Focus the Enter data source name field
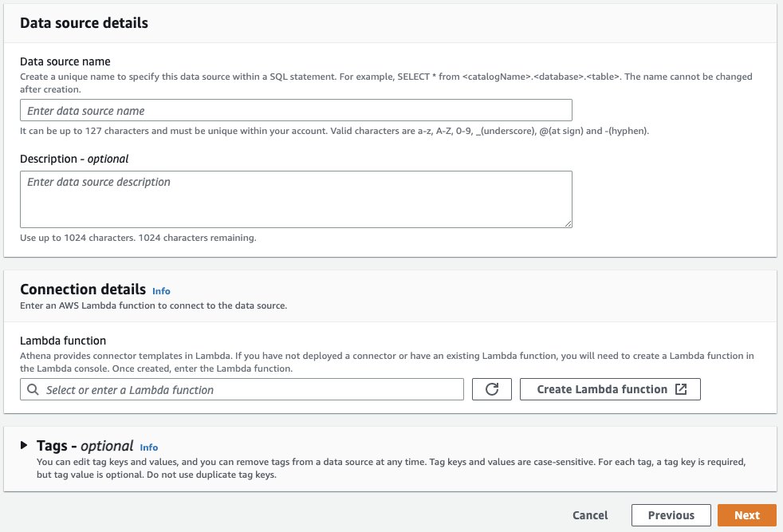The width and height of the screenshot is (783, 532). pyautogui.click(x=296, y=110)
